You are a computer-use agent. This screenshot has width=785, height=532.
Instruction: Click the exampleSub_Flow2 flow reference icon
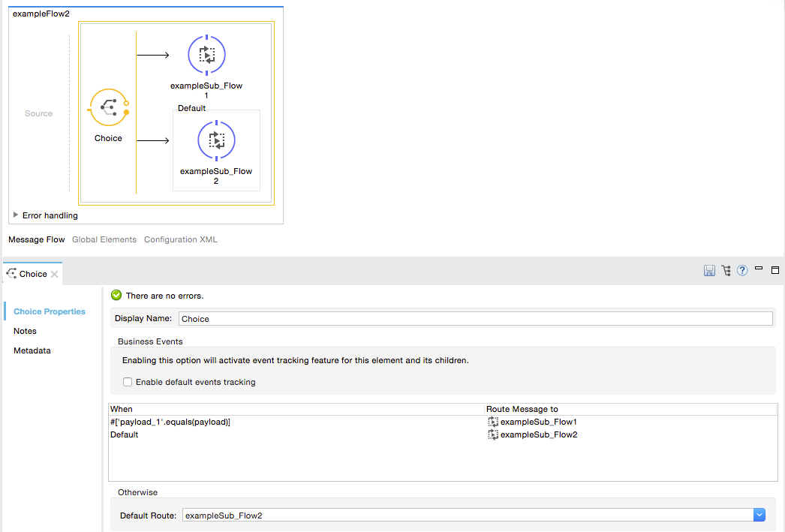pyautogui.click(x=216, y=140)
